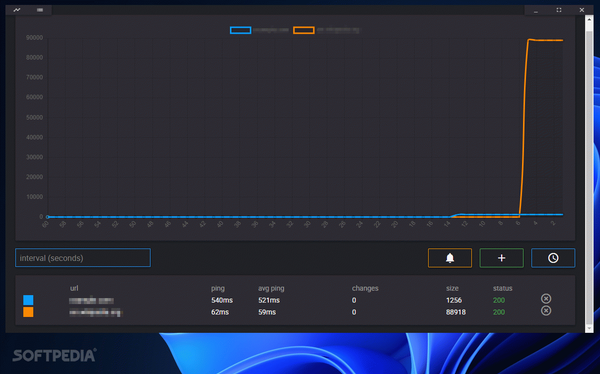Click the interval (seconds) input field
Screen dimensions: 600x374
click(83, 258)
